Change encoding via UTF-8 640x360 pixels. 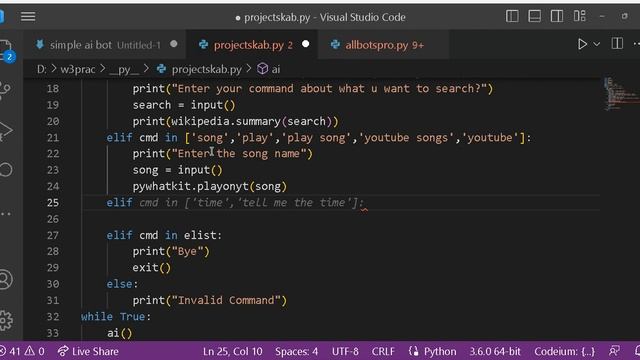345,351
